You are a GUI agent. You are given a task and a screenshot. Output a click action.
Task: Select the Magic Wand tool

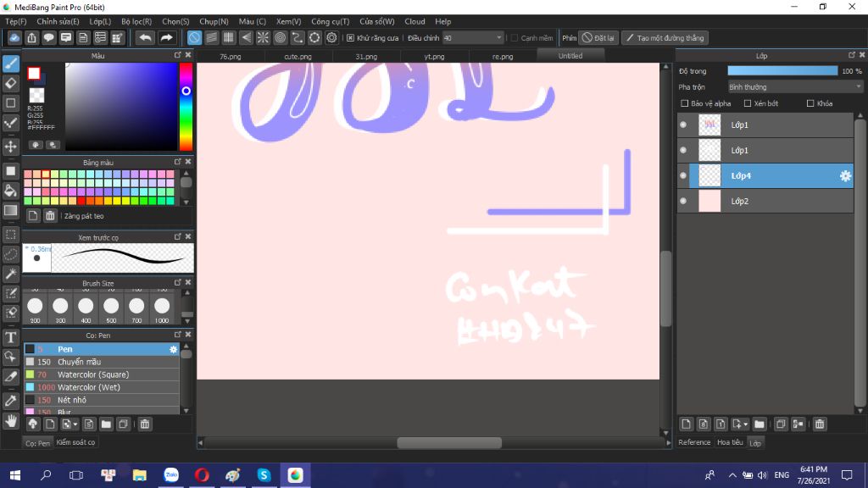(x=10, y=274)
